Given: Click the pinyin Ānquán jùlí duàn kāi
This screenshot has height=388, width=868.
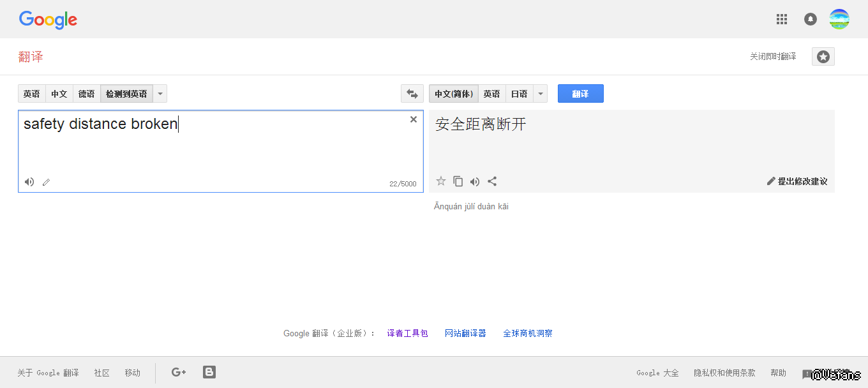Looking at the screenshot, I should [x=472, y=207].
